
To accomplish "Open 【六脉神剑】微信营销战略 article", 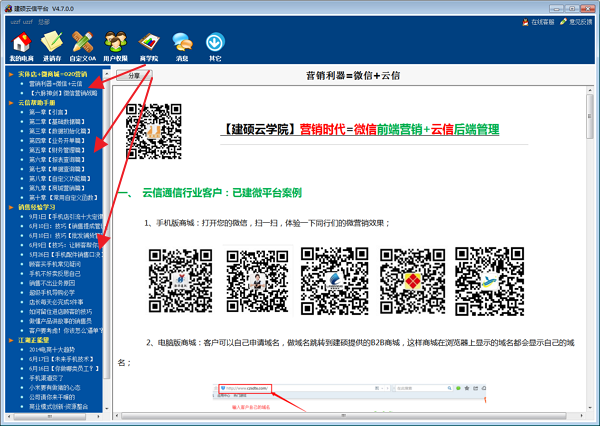I will pyautogui.click(x=63, y=93).
